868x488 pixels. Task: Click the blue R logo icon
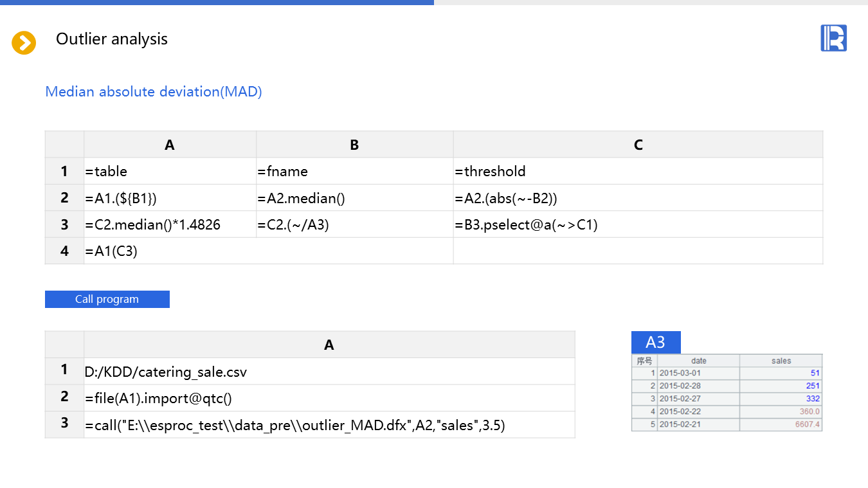(833, 39)
